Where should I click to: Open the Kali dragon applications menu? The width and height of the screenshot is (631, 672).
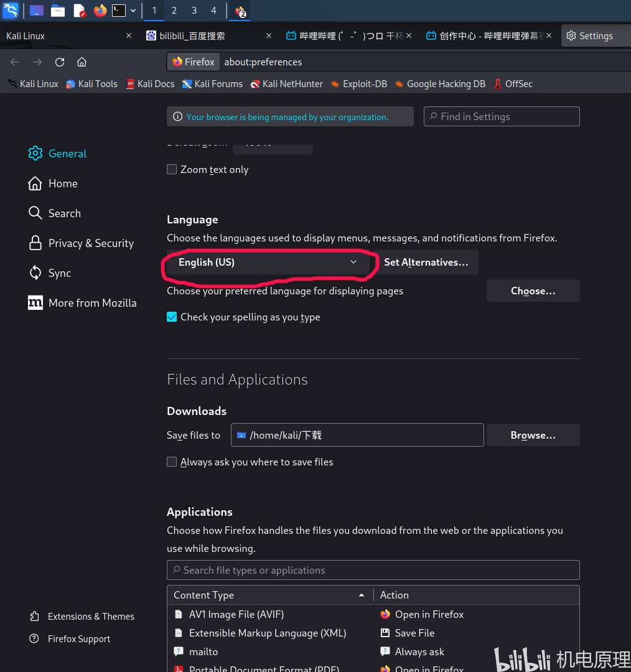(x=11, y=10)
